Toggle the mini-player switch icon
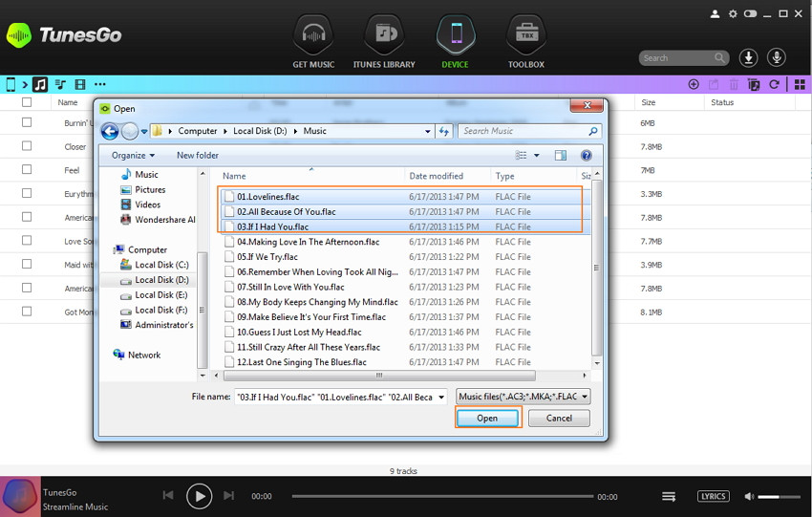Viewport: 812px width, 517px height. pyautogui.click(x=750, y=14)
